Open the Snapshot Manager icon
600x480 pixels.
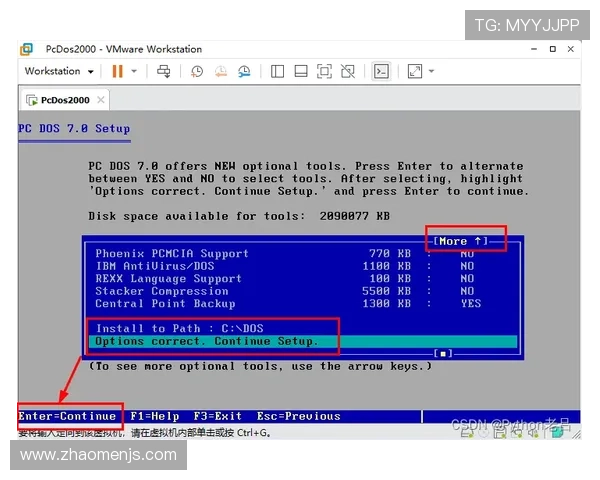point(242,71)
